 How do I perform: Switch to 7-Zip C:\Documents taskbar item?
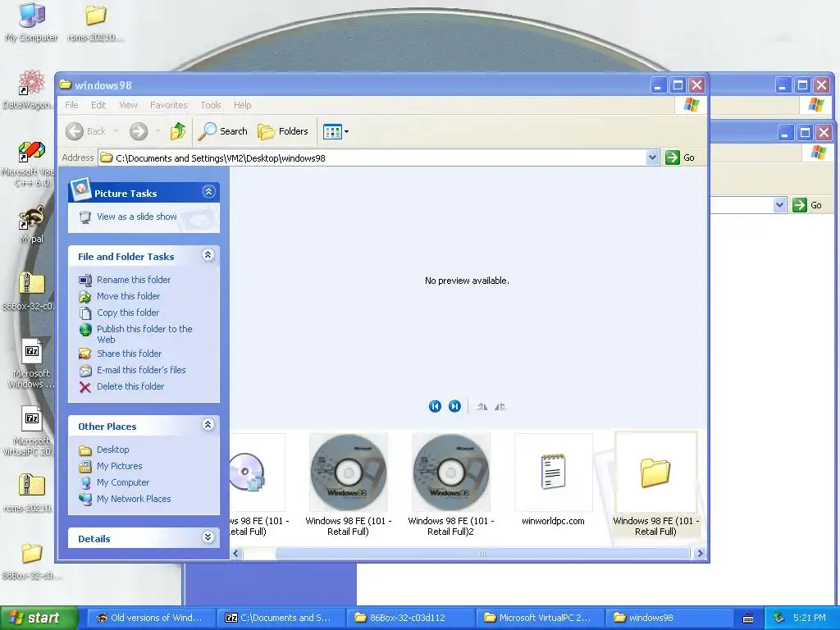(x=281, y=619)
